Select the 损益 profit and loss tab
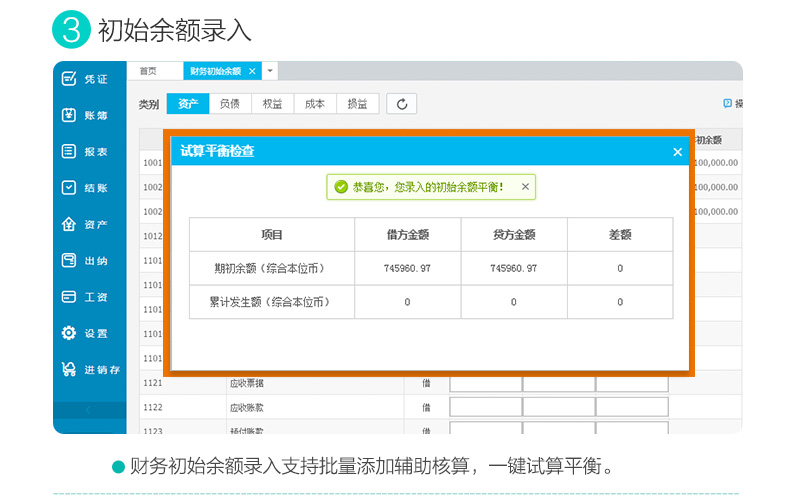 pos(357,104)
